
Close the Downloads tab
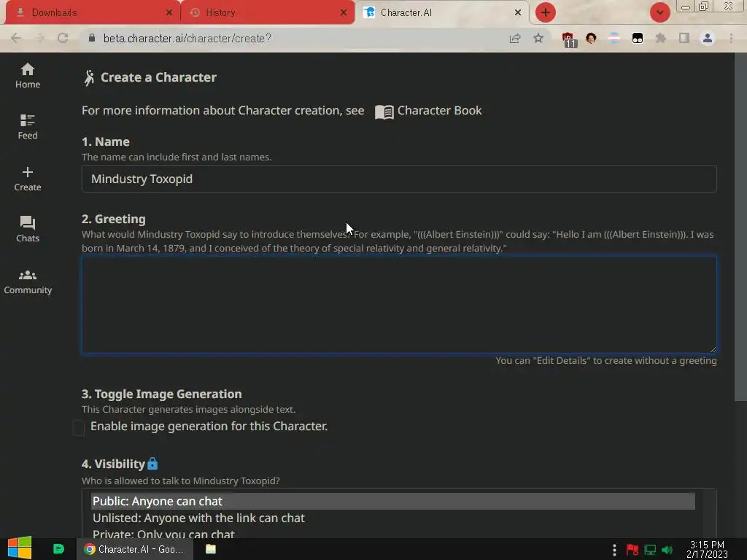(x=169, y=13)
